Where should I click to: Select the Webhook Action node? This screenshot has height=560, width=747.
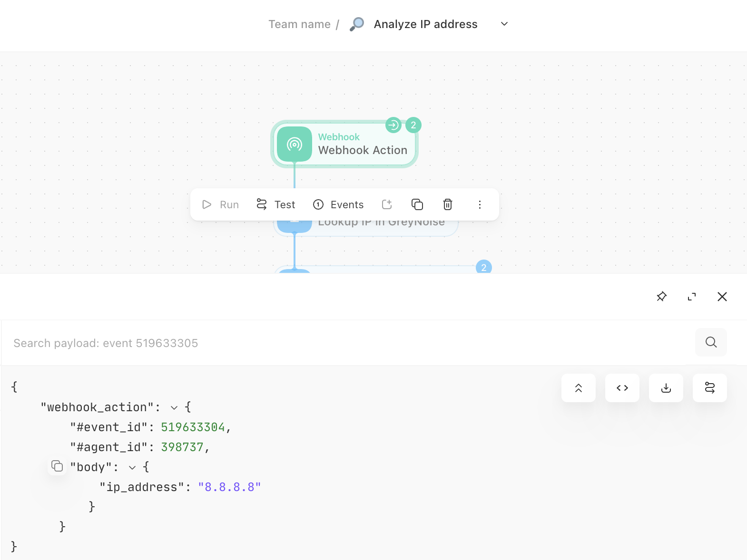(x=344, y=144)
